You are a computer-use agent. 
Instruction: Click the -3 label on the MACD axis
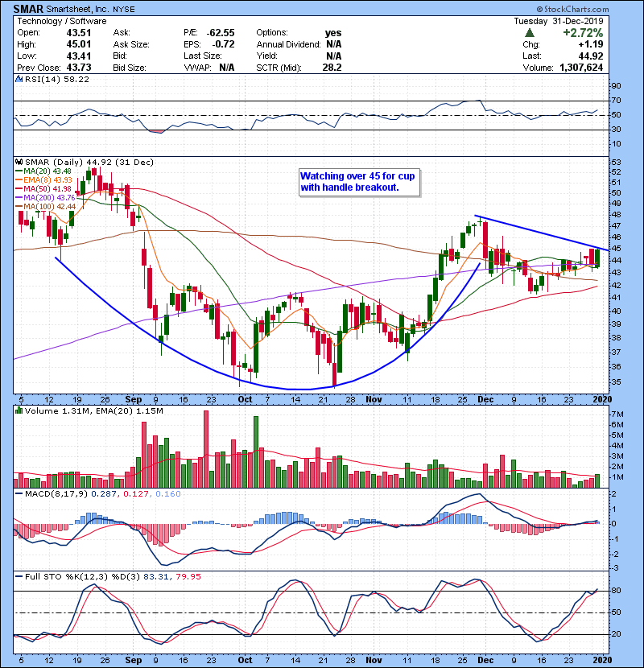616,568
